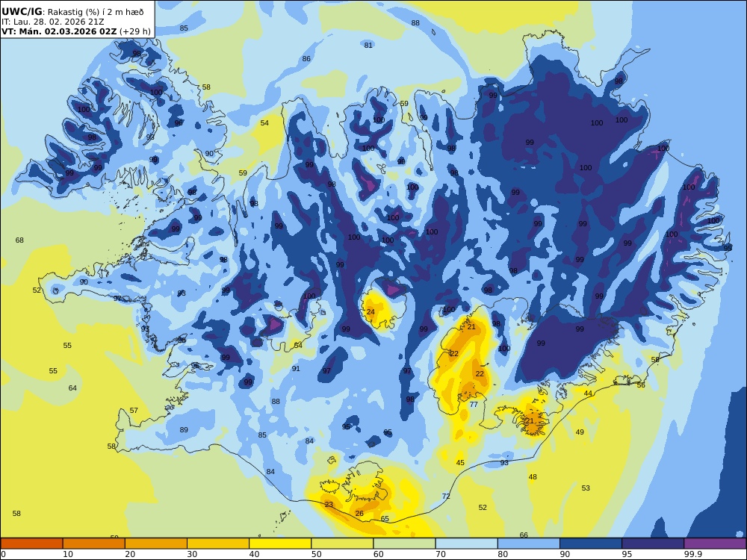
Task: Click the humidity value 57 on the map
Action: 134,411
